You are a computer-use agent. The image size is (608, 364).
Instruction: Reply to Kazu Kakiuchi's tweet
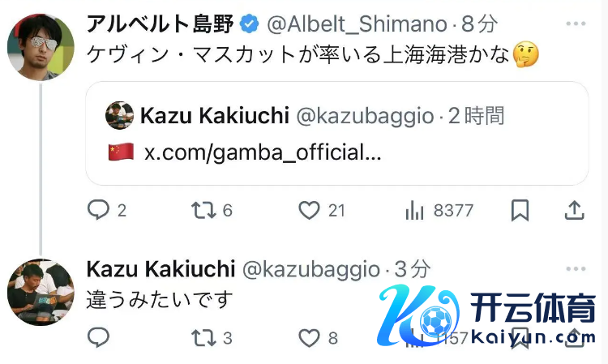[x=98, y=337]
